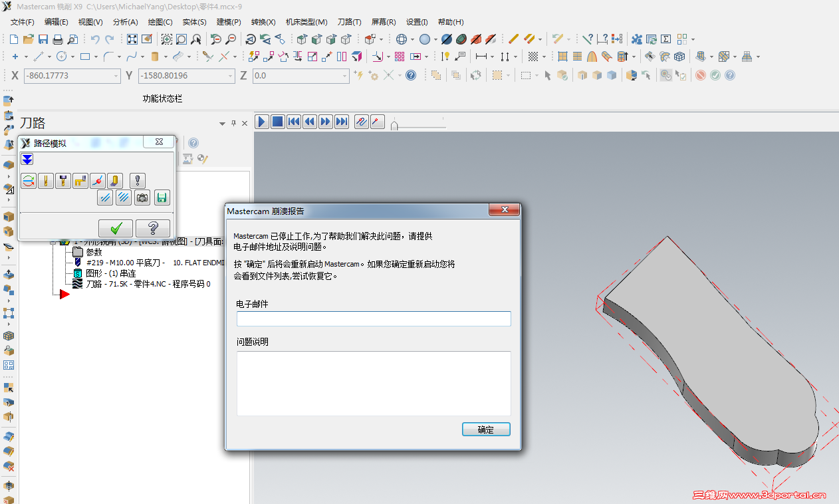
Task: Jump to end of backplot
Action: click(342, 122)
